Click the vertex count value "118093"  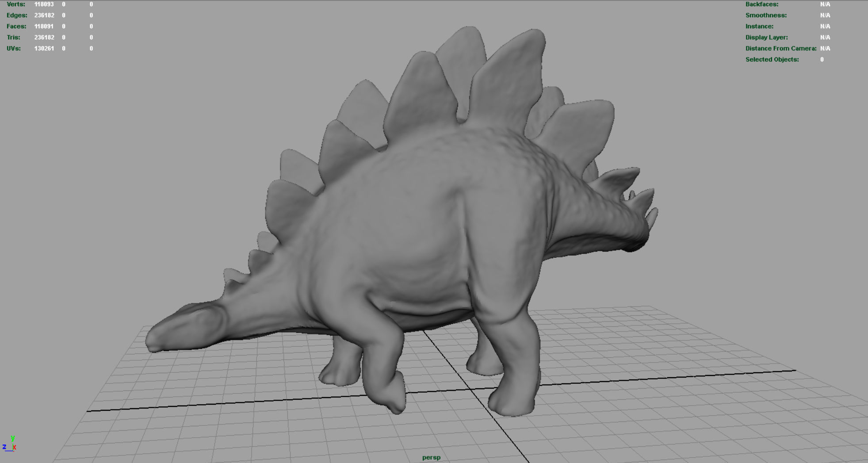[44, 4]
